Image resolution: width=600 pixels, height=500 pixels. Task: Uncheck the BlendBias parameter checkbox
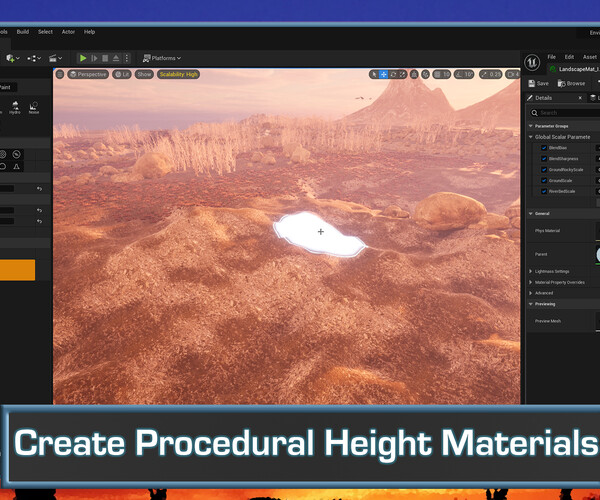click(544, 148)
